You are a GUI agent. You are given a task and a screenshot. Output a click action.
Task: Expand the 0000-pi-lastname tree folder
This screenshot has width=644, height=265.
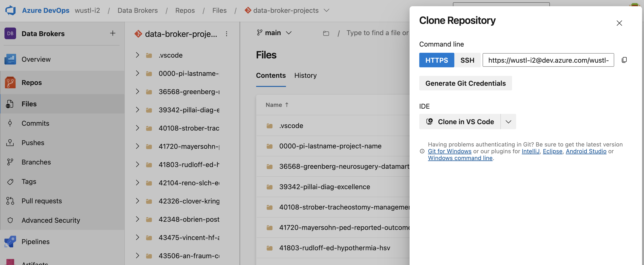[x=137, y=73]
